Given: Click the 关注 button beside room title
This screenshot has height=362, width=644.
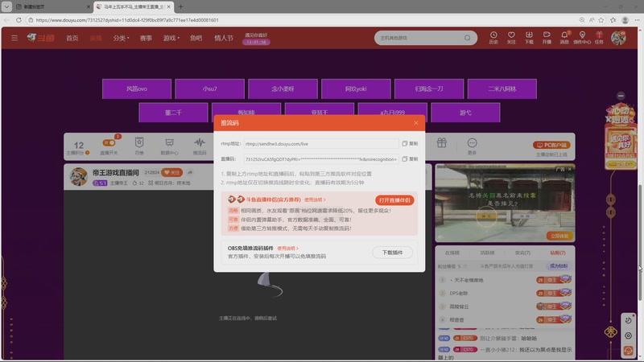Looking at the screenshot, I should (x=172, y=172).
